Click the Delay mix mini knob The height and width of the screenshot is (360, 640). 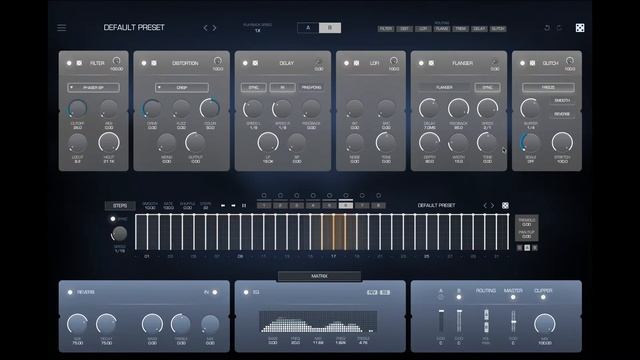[x=319, y=61]
